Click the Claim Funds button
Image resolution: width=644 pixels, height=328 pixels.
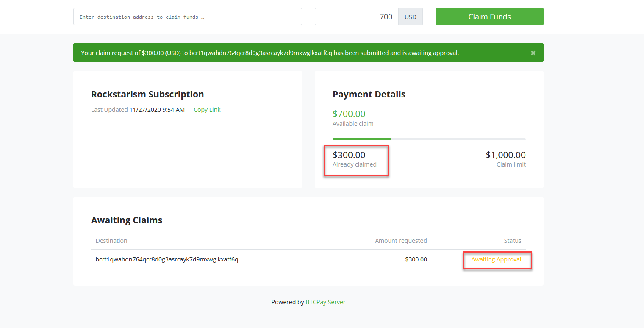point(489,17)
